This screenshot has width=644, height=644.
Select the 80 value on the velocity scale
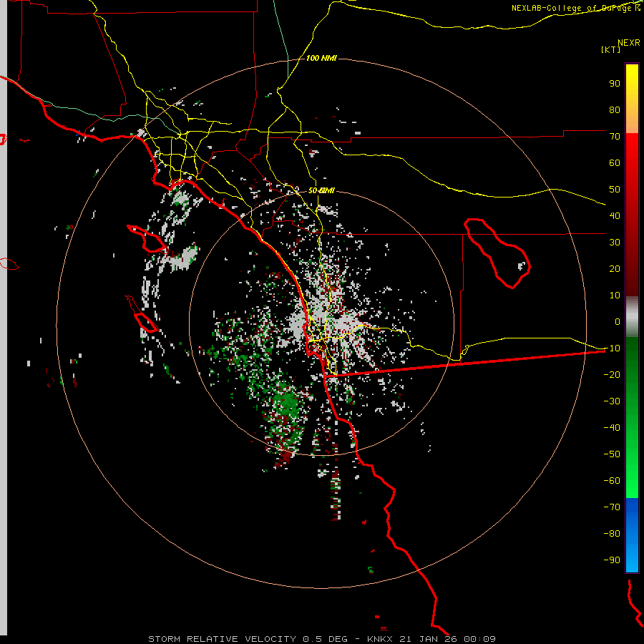tap(615, 109)
